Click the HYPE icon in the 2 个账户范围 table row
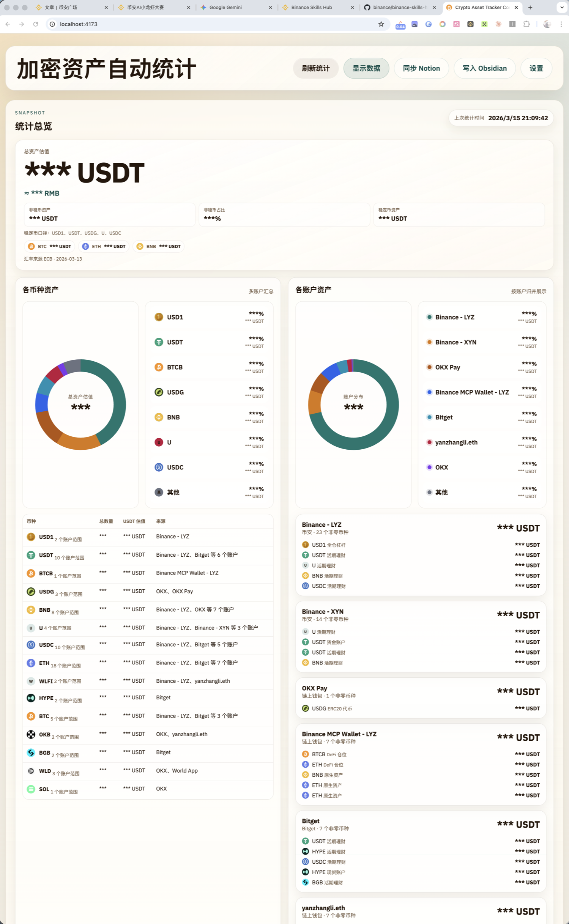 click(31, 698)
